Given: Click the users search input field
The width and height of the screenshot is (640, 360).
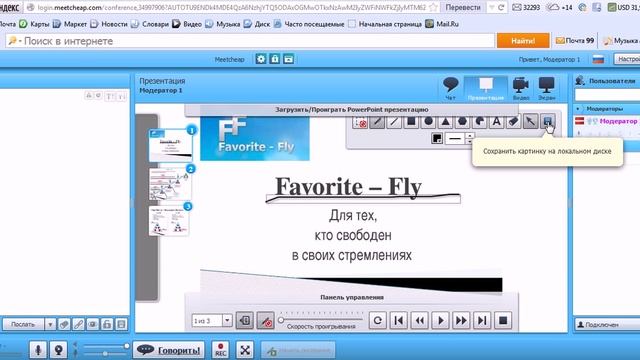Looking at the screenshot, I should click(x=607, y=95).
